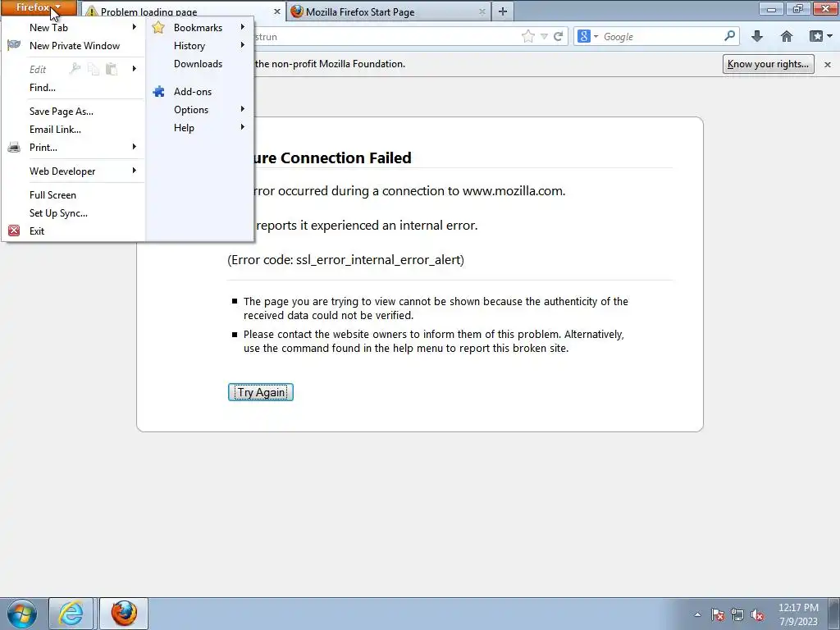Click the red Exit icon
This screenshot has width=840, height=630.
point(14,231)
